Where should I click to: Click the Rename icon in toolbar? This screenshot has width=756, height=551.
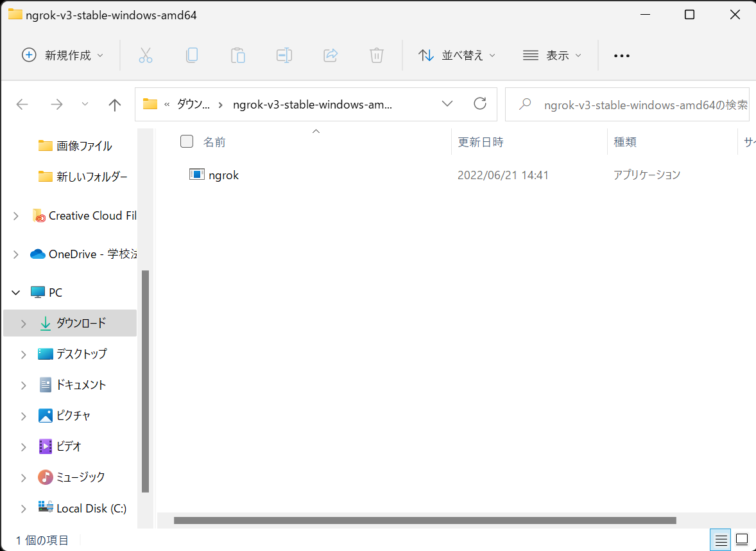284,55
